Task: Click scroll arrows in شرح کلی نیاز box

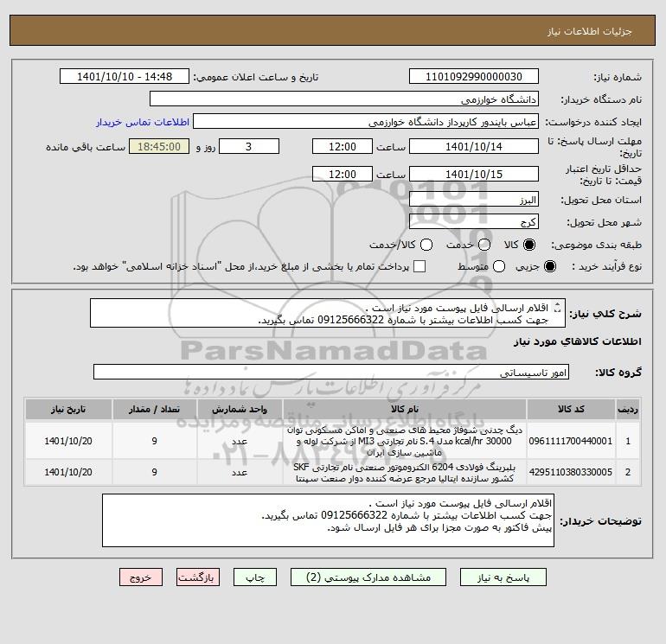Action: coord(558,308)
